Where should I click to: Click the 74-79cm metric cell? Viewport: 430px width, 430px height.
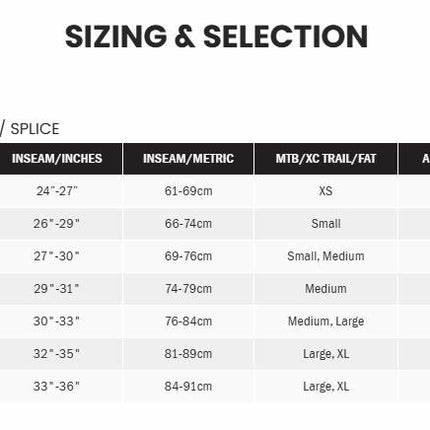188,289
